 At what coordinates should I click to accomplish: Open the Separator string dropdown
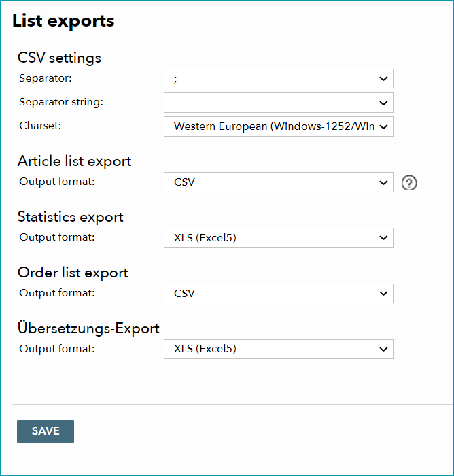tap(279, 103)
